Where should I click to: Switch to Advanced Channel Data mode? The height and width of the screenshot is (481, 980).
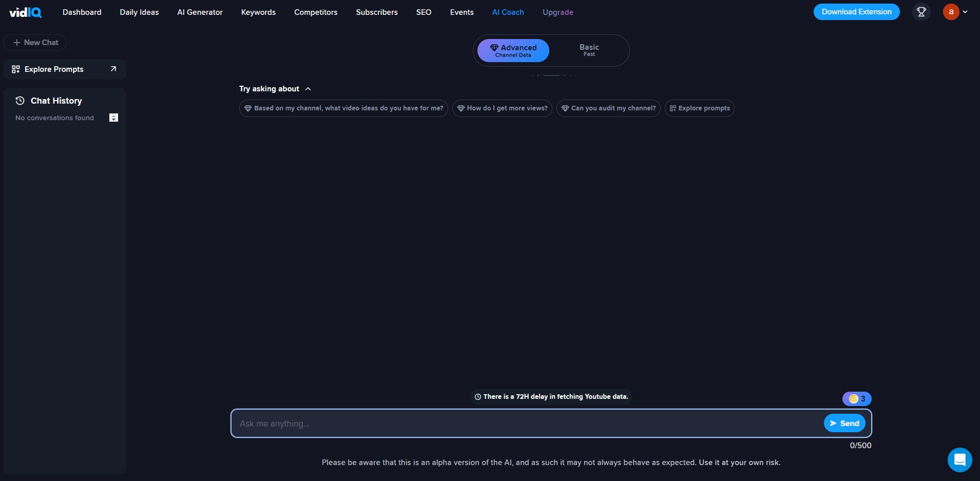(x=513, y=50)
